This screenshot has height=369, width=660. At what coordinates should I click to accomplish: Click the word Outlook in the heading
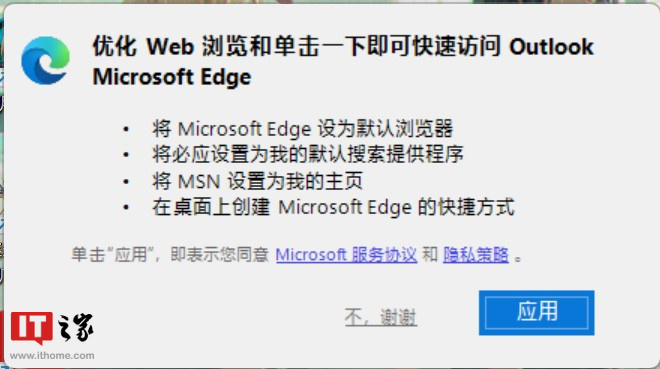tap(551, 46)
